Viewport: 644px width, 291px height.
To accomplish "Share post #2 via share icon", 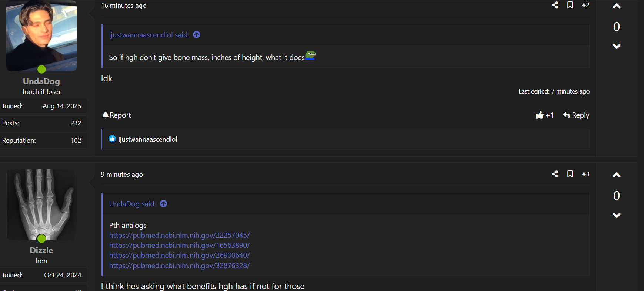I will [x=555, y=5].
